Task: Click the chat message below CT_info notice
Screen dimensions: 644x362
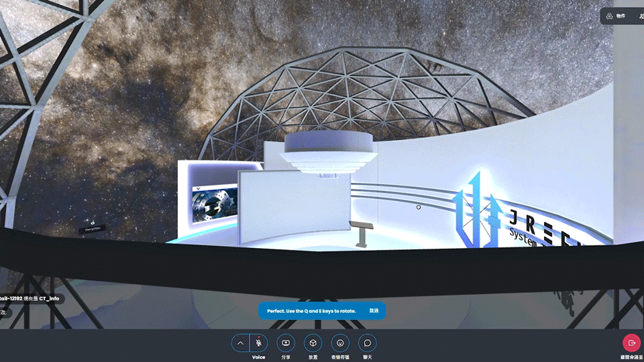Action: pos(4,312)
